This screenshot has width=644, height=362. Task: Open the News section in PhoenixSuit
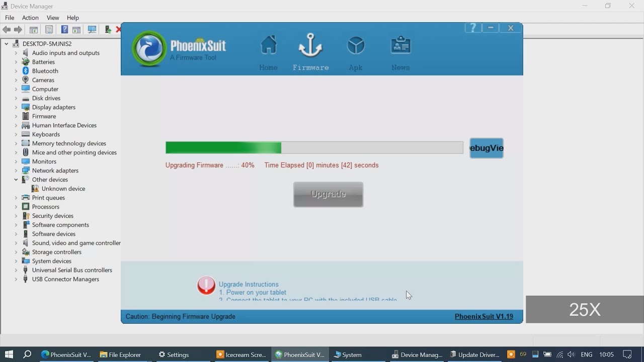coord(400,53)
